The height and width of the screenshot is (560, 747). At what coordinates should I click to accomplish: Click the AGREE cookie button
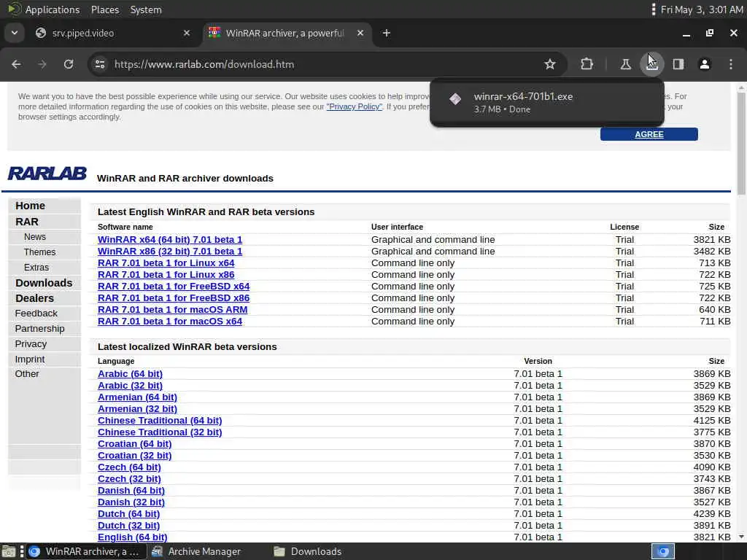(649, 134)
